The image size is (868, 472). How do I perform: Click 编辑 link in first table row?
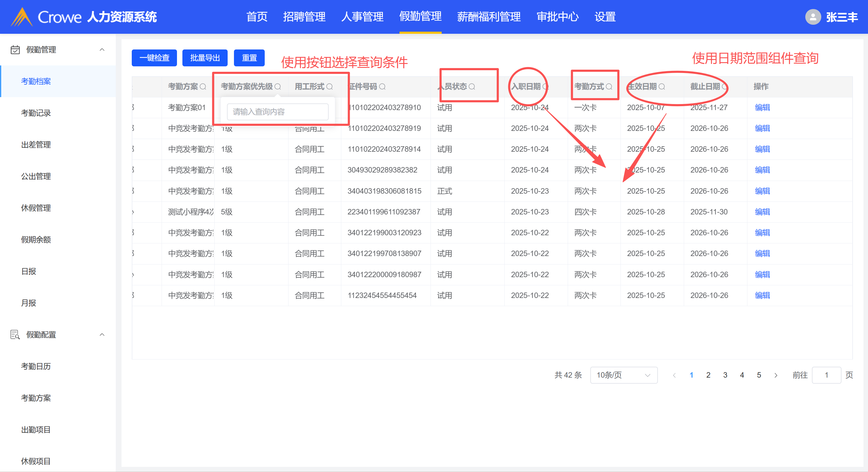pos(762,108)
